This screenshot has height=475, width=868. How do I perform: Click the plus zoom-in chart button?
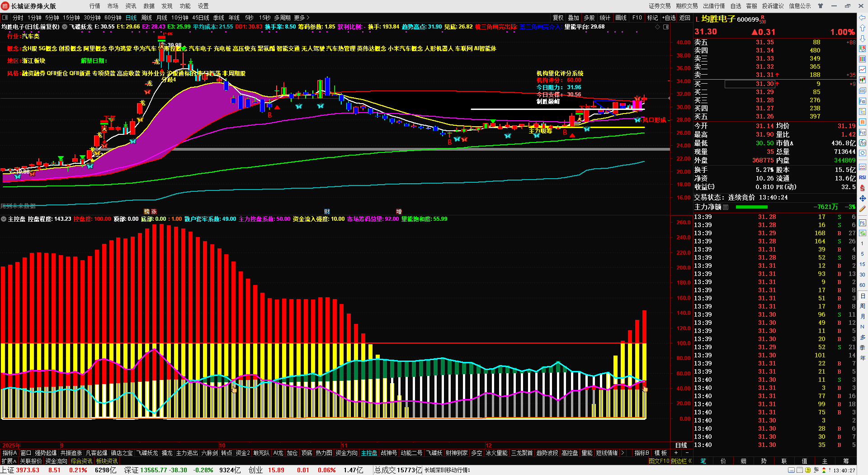pos(676,453)
